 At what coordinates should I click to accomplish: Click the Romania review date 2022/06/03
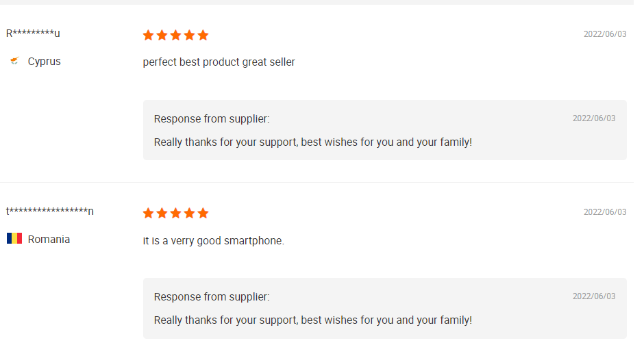pos(604,212)
